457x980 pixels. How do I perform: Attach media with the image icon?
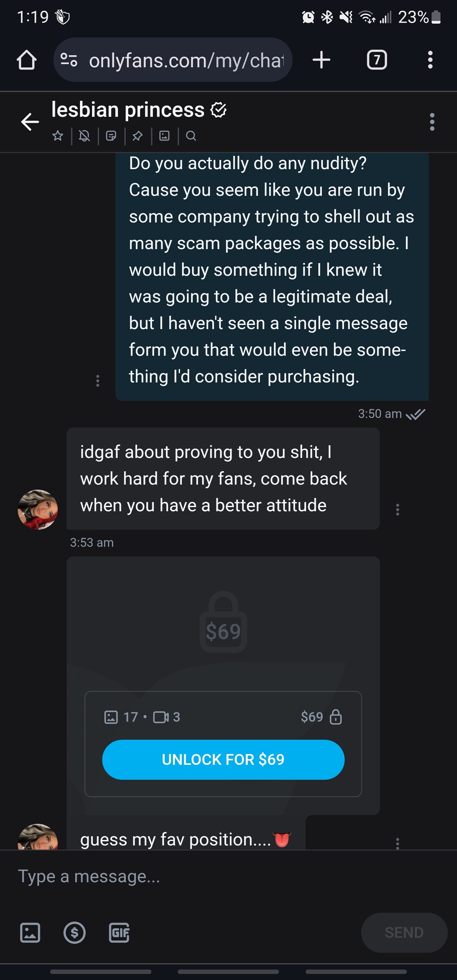pos(30,932)
